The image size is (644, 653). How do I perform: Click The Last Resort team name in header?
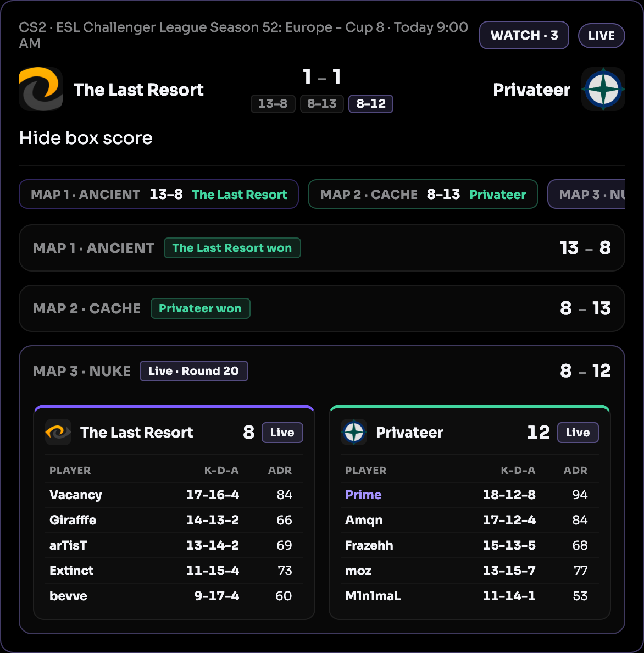138,90
